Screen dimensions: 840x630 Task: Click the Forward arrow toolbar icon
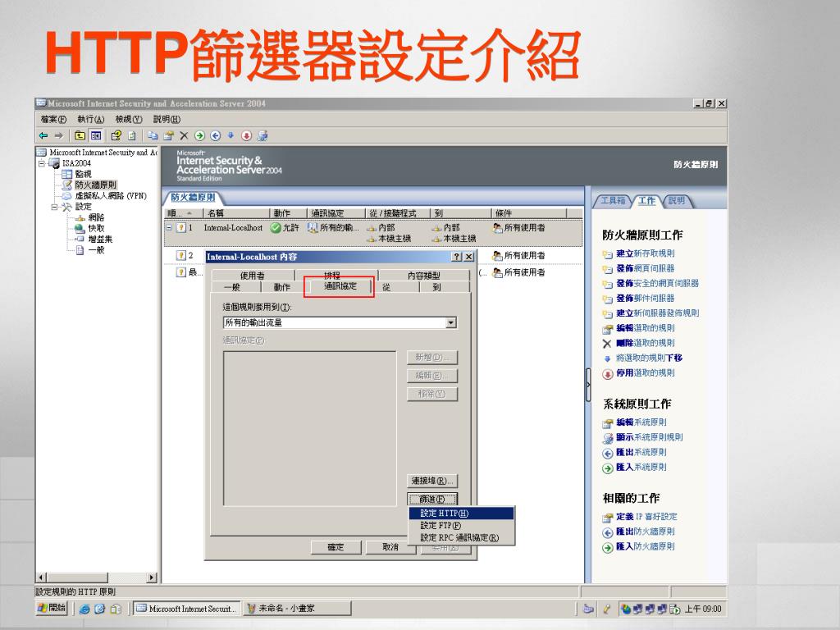59,135
